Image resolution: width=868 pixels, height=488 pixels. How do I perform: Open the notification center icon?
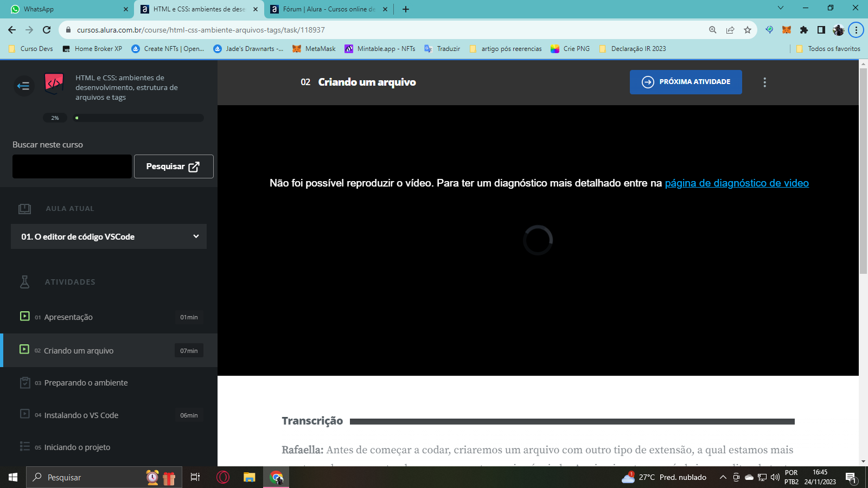click(851, 477)
